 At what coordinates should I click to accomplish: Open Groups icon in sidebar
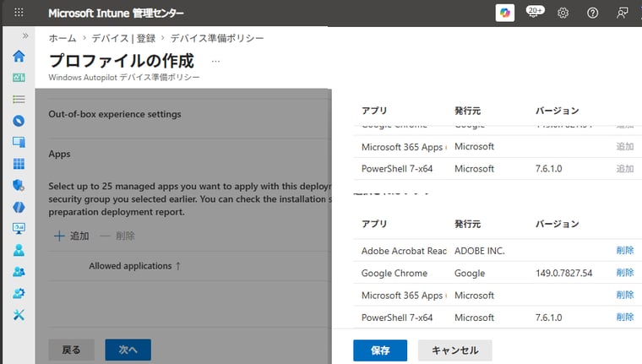(x=19, y=272)
